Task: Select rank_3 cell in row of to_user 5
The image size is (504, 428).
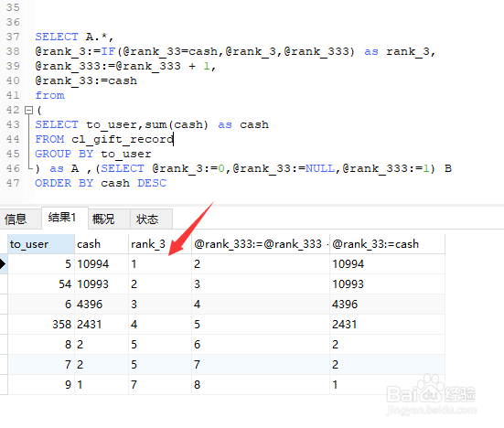Action: tap(160, 264)
